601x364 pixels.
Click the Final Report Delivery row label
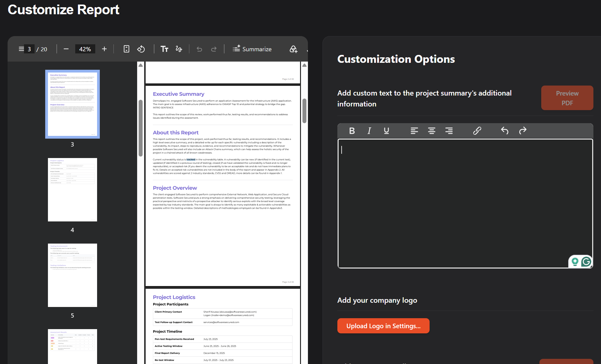[x=167, y=353]
